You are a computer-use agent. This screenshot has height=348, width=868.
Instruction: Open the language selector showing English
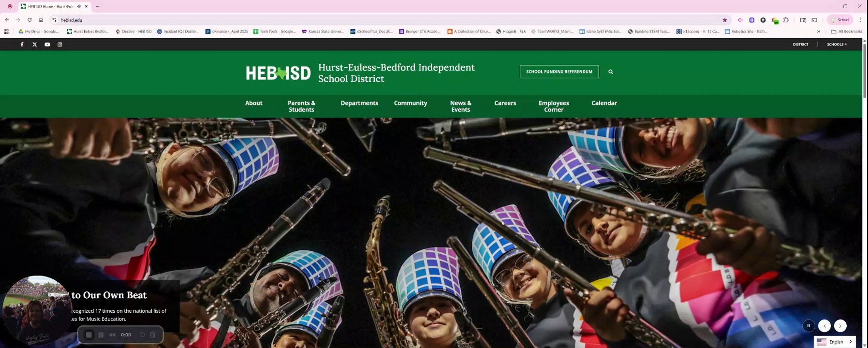pyautogui.click(x=835, y=342)
